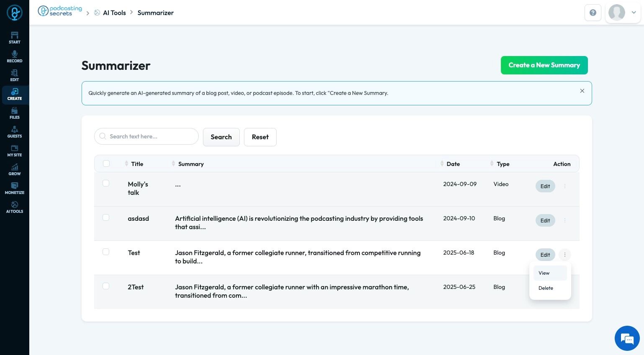Click Create a New Summary button
This screenshot has height=355, width=644.
coord(544,65)
